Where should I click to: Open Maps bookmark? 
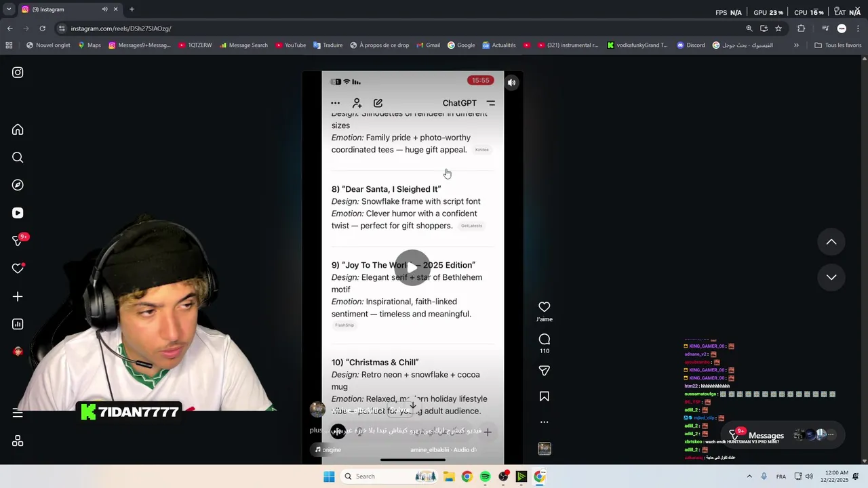pos(89,45)
